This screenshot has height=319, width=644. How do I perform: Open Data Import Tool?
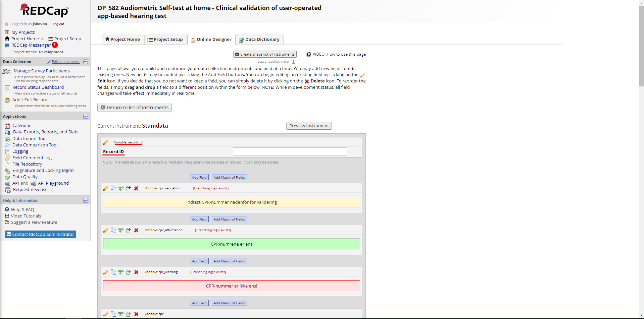click(30, 138)
